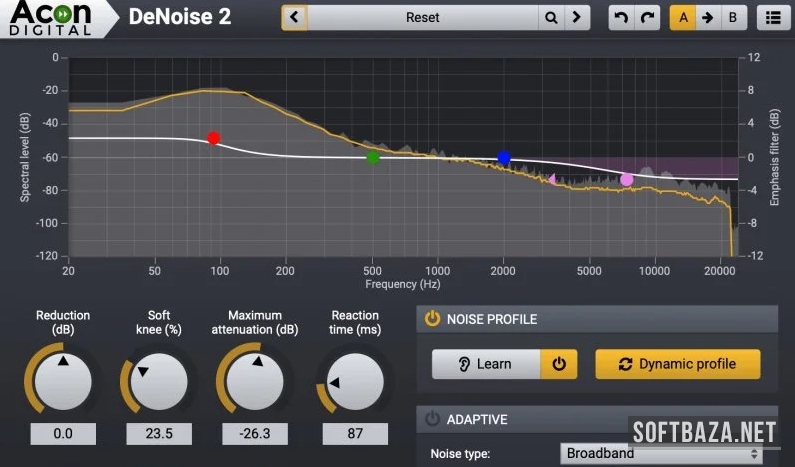Click the Dynamic profile button
Screen dimensions: 795x467
tap(677, 364)
